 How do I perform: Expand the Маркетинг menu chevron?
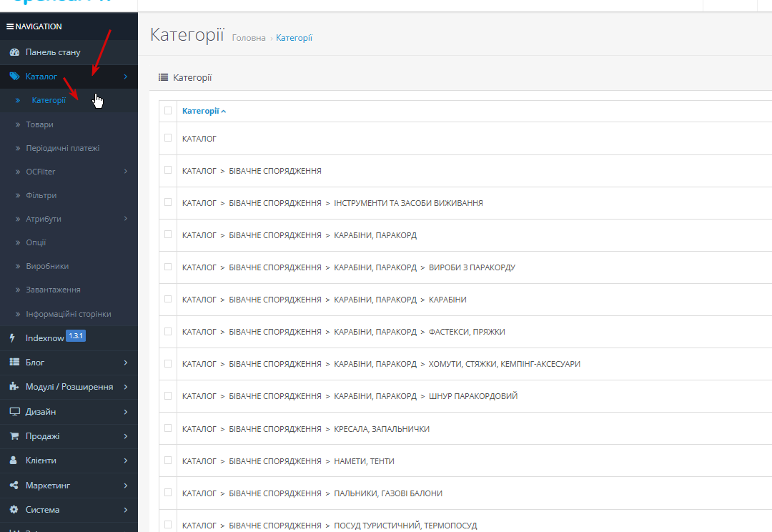coord(125,486)
